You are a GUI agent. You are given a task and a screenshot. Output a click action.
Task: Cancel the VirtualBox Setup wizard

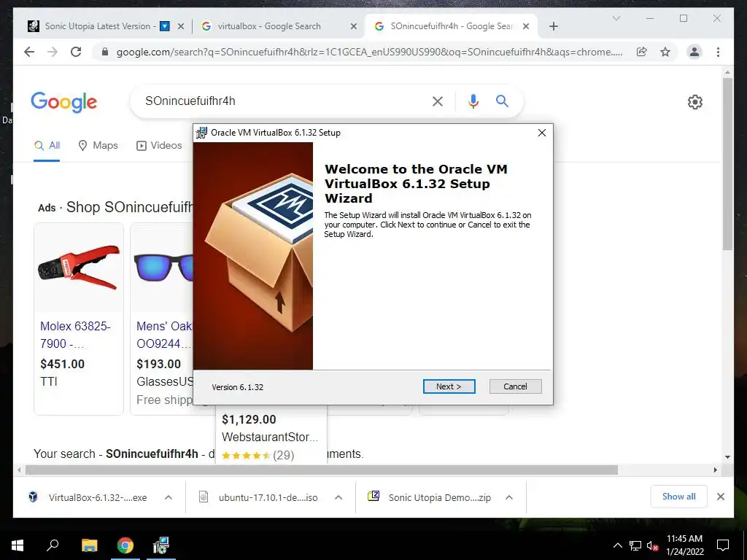pyautogui.click(x=515, y=386)
